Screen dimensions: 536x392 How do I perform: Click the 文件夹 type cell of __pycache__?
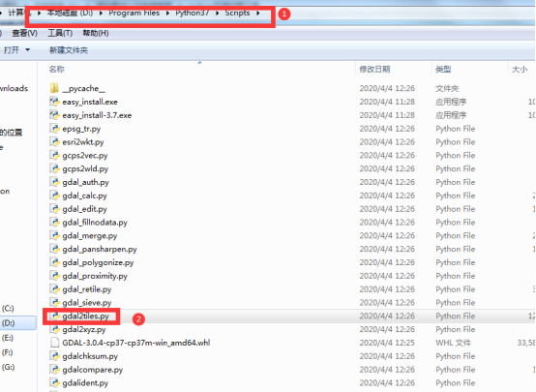point(447,89)
